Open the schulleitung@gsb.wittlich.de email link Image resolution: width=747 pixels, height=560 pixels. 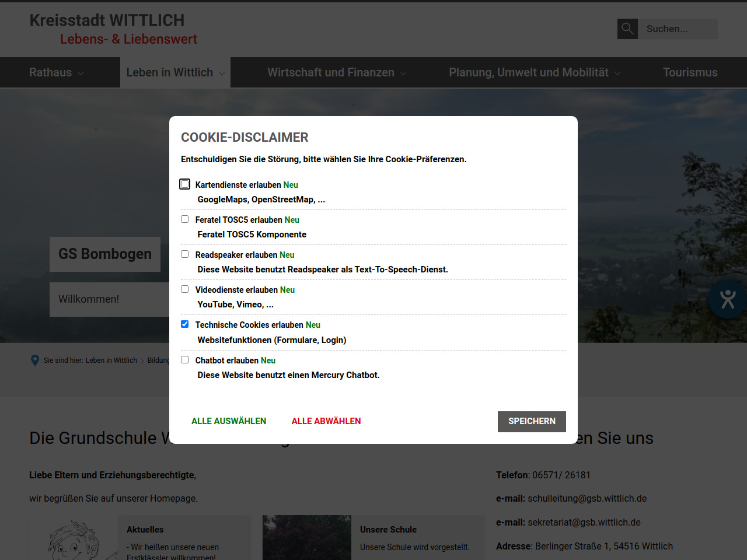click(x=587, y=499)
